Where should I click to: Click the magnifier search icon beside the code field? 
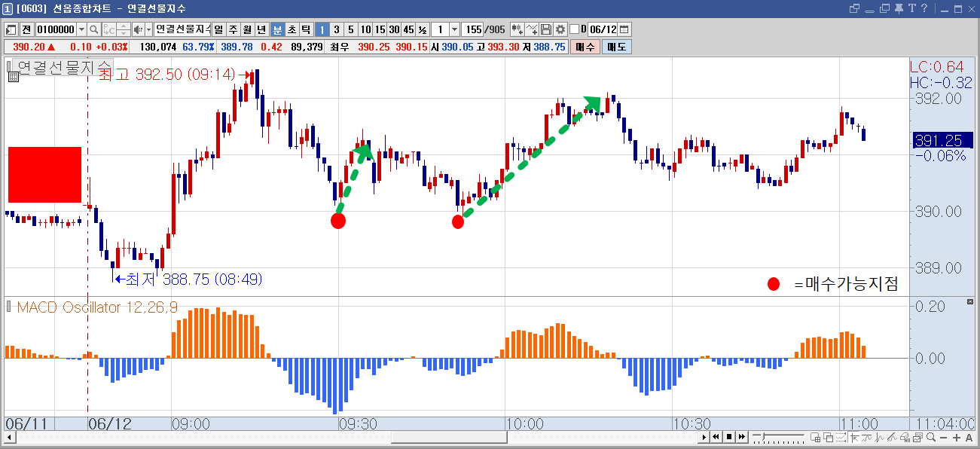coord(94,29)
